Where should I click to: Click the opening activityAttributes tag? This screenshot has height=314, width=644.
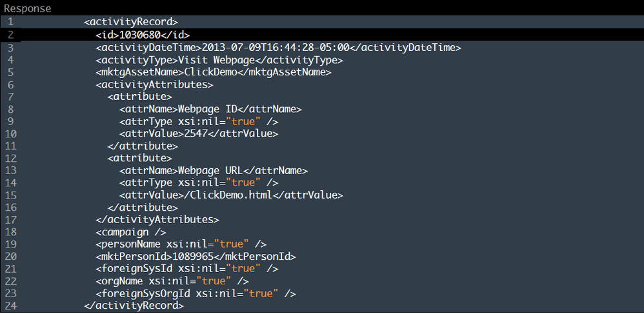(x=154, y=84)
